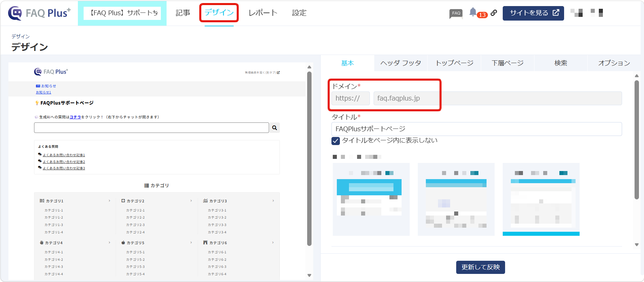
Task: Expand カテゴリ6 chevron arrow
Action: pos(273,243)
